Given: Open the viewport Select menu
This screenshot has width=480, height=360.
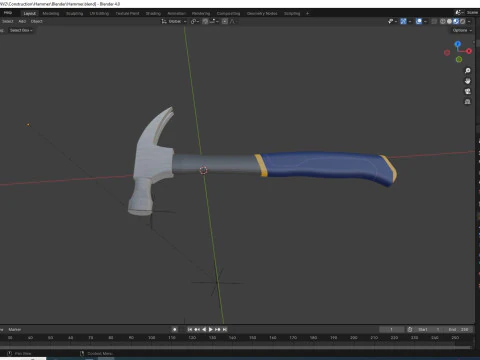Looking at the screenshot, I should 7,21.
